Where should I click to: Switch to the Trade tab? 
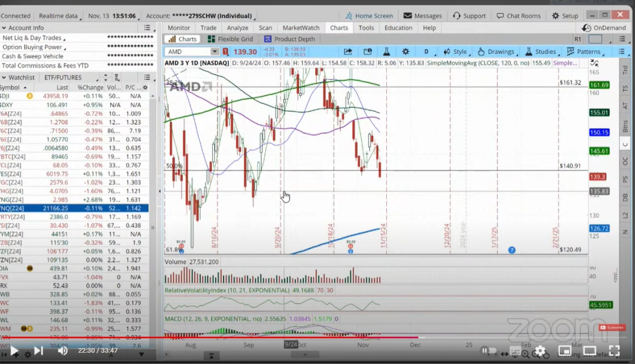coord(208,28)
